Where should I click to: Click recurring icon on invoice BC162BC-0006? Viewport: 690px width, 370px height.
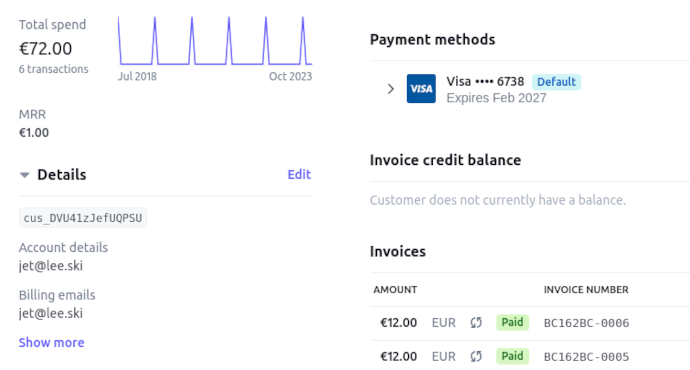(x=476, y=322)
